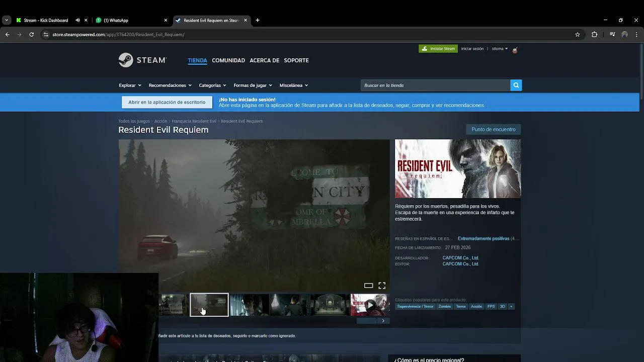Viewport: 644px width, 362px height.
Task: Open the ACERCA DE menu item
Action: pyautogui.click(x=264, y=60)
